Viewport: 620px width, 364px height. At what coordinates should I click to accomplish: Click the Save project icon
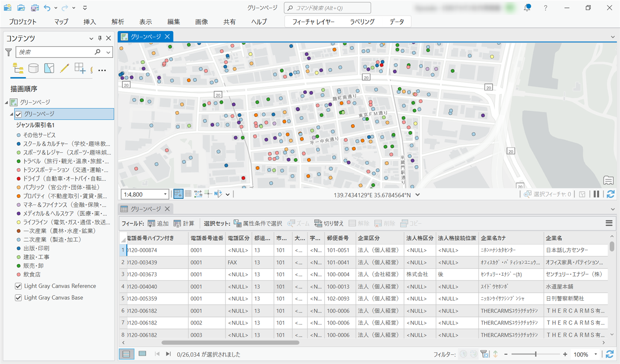[x=35, y=8]
